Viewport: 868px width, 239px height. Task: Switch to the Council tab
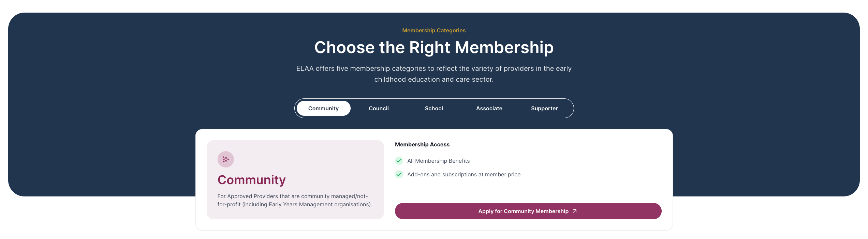[x=379, y=108]
